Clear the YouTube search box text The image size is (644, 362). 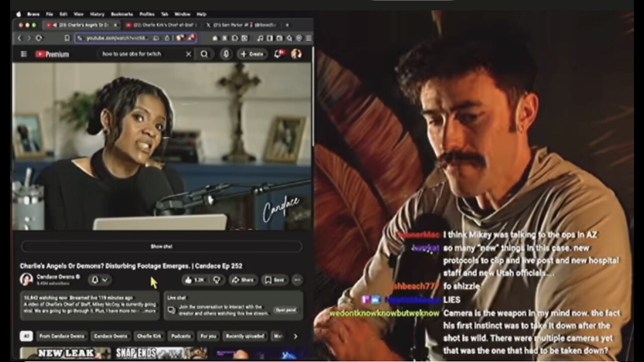pos(189,54)
